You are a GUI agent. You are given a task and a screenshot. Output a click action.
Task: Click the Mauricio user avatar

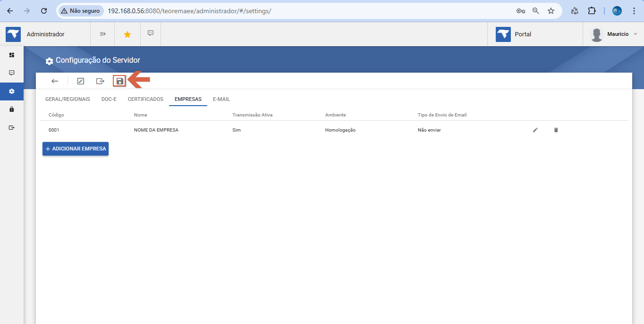[x=597, y=34]
